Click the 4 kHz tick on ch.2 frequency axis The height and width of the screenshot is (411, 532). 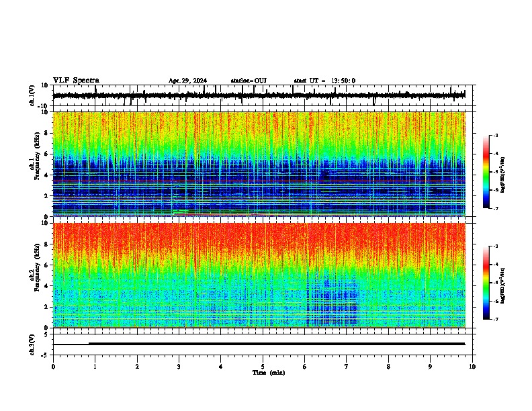[47, 286]
